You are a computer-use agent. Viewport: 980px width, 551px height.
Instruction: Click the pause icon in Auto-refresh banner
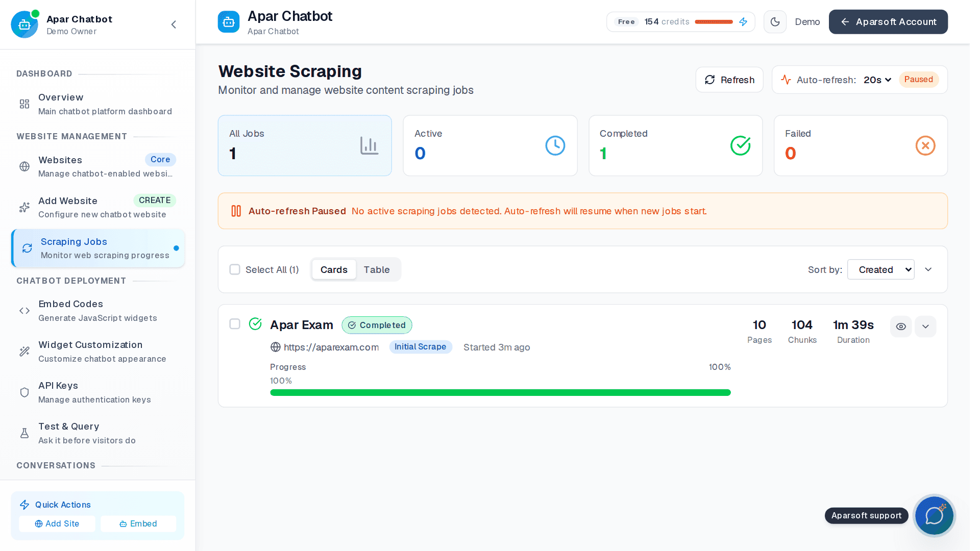[x=236, y=211]
